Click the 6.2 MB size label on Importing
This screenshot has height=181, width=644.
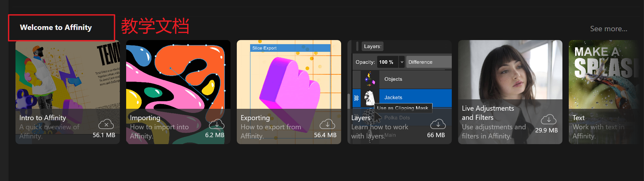click(215, 135)
